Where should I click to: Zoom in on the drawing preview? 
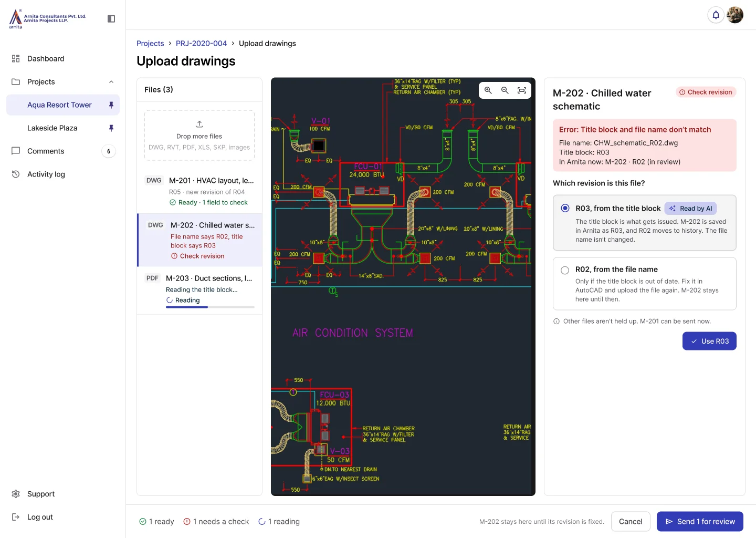(488, 90)
